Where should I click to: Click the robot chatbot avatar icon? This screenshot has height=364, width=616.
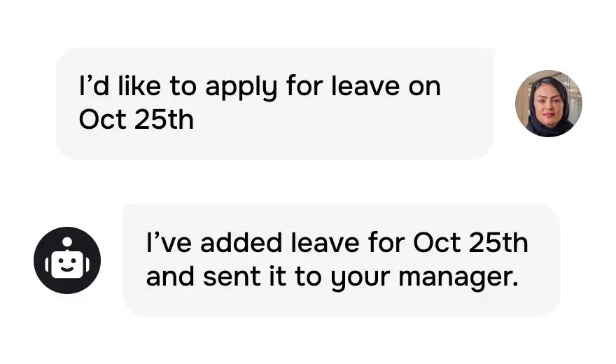[x=67, y=260]
